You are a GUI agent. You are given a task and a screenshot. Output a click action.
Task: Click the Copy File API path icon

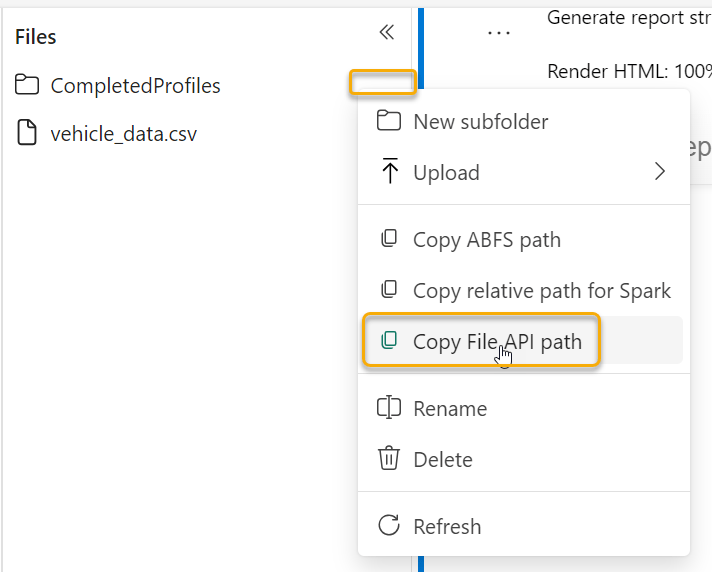coord(389,341)
